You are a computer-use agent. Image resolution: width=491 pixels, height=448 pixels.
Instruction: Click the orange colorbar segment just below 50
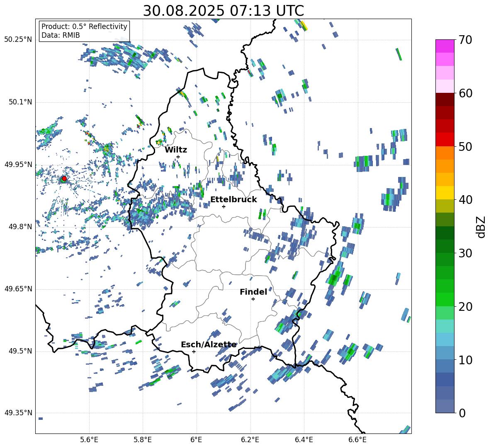coord(445,153)
